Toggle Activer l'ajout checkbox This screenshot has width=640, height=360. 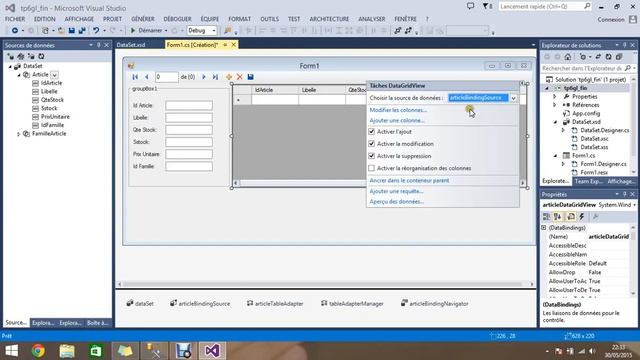[371, 131]
